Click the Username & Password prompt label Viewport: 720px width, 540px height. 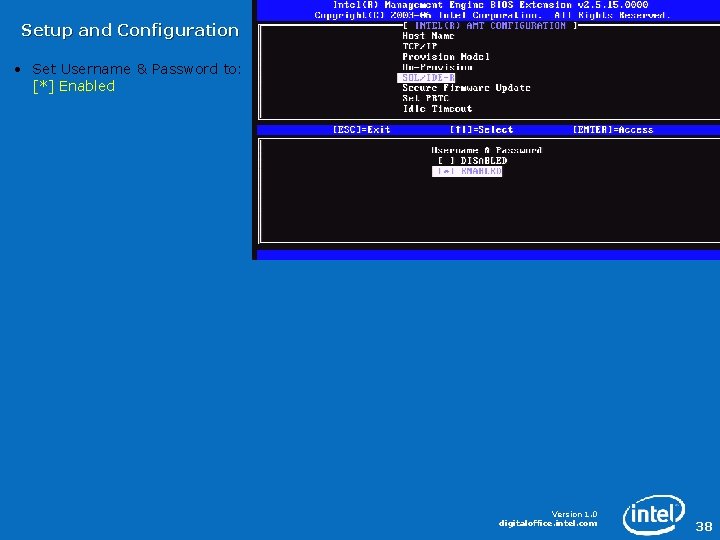point(486,150)
